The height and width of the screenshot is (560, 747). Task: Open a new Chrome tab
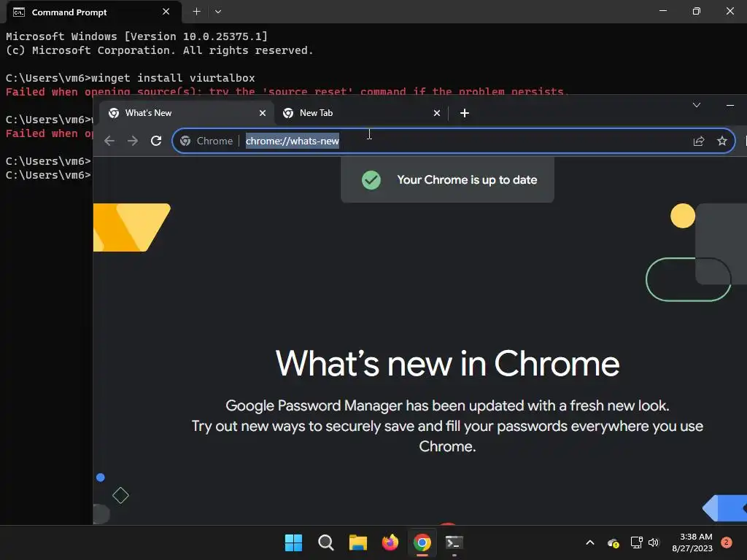click(x=465, y=113)
